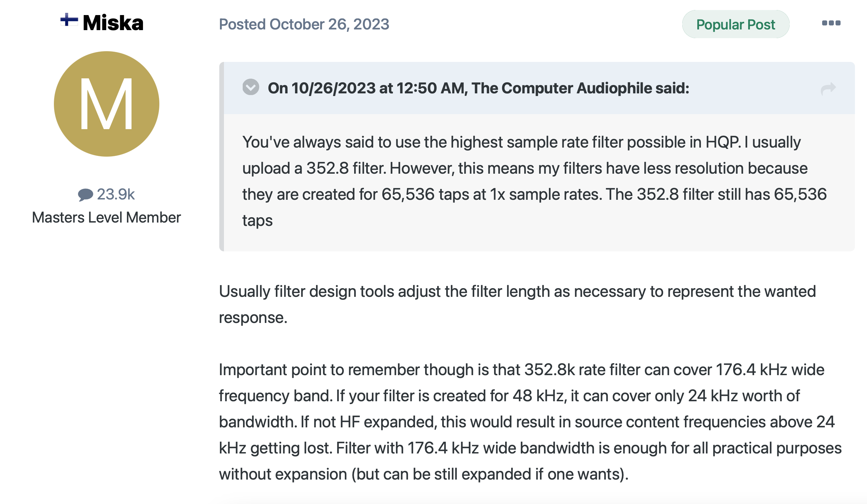
Task: Click the speech bubble post count icon
Action: pos(85,194)
